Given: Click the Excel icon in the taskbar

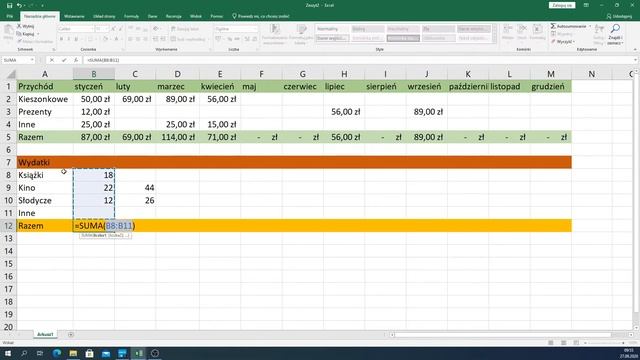Looking at the screenshot, I should [139, 353].
